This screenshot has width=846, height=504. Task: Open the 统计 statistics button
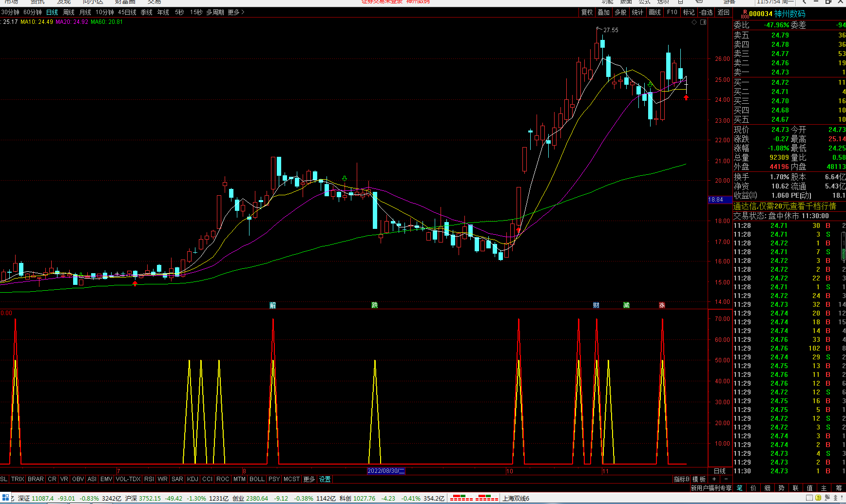[637, 12]
